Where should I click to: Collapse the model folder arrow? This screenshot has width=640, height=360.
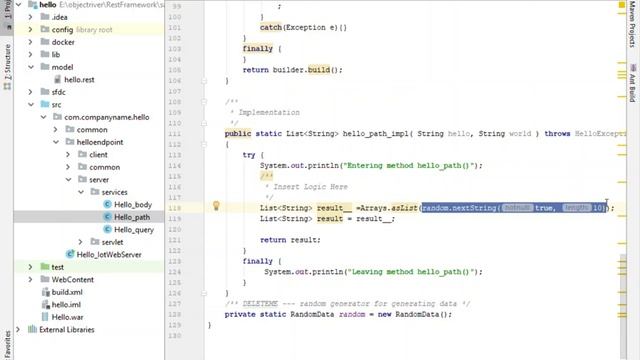(x=31, y=67)
